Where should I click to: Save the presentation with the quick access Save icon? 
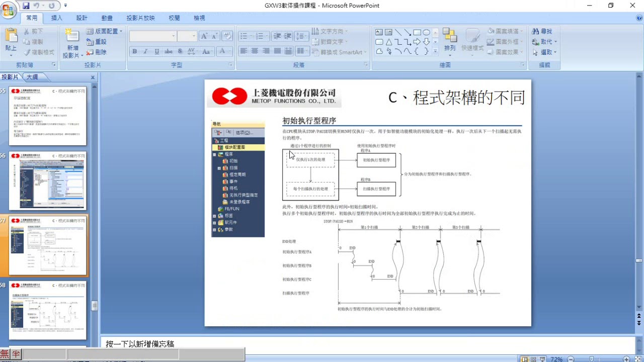[26, 6]
